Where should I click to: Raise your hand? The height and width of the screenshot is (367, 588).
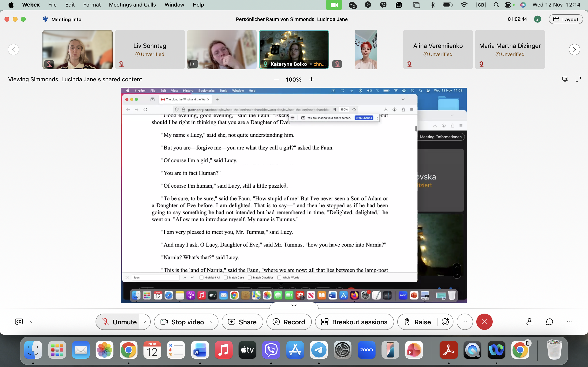tap(418, 322)
